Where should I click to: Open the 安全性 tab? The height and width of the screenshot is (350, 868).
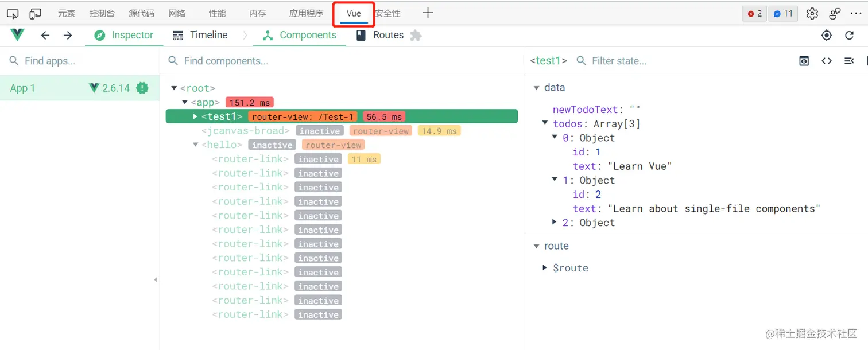tap(387, 14)
